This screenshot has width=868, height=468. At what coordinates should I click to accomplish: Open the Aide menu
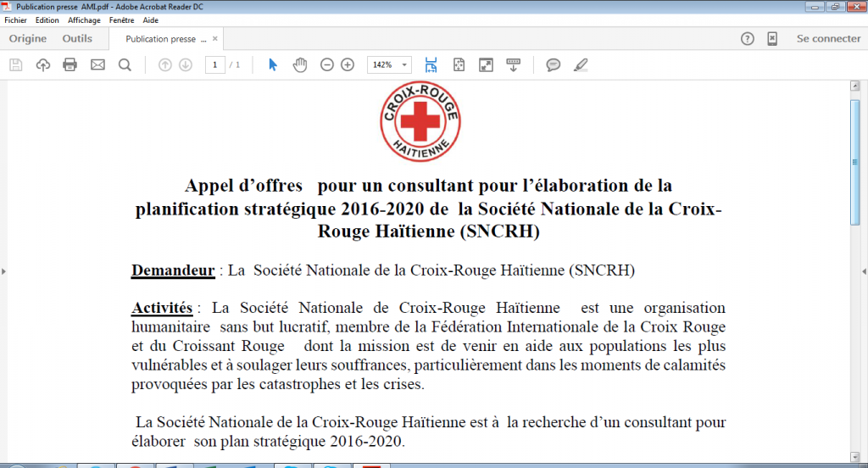[x=151, y=20]
